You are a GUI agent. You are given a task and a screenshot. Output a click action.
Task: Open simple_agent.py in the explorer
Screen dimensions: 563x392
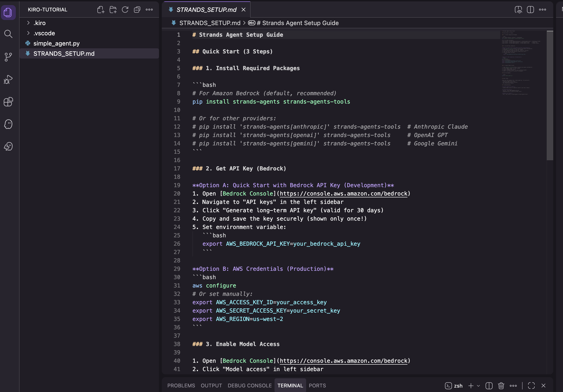point(56,43)
